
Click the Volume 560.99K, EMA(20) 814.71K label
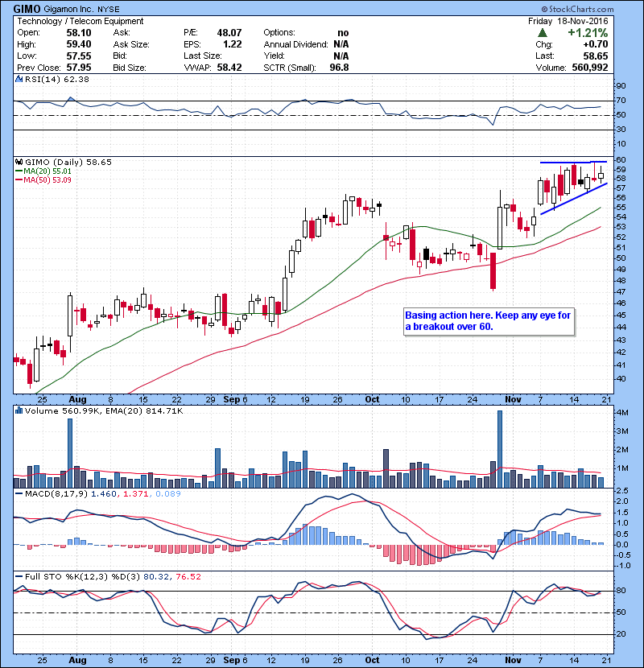104,411
